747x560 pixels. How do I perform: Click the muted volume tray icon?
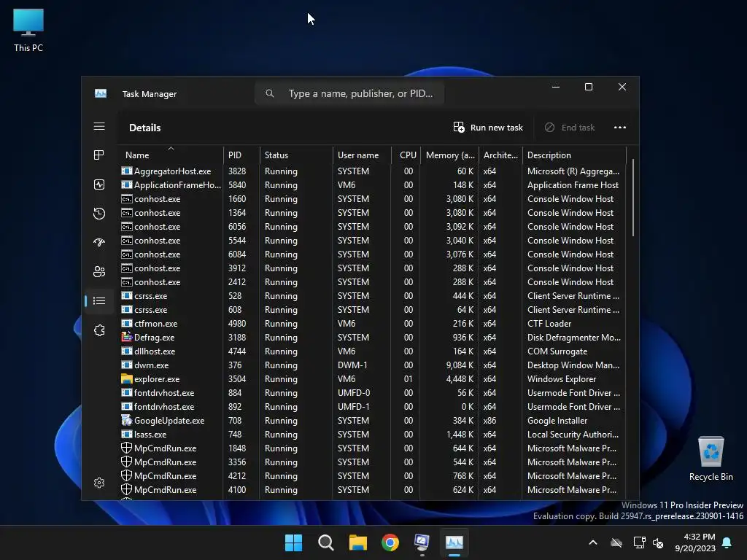(658, 542)
